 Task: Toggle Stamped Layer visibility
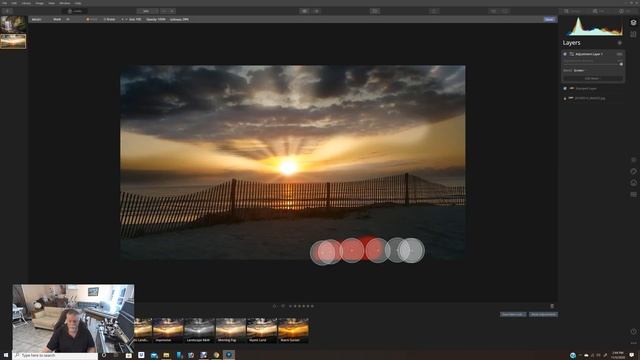pos(565,88)
